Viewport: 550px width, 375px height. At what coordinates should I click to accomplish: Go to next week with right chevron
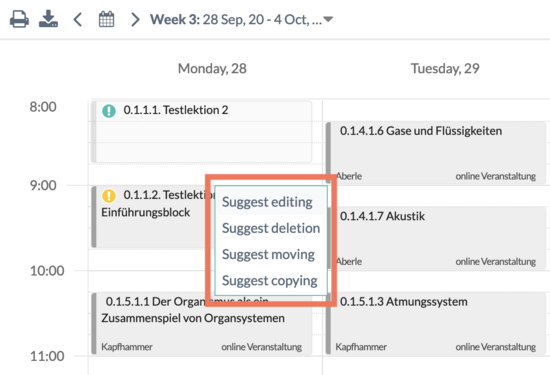coord(135,19)
